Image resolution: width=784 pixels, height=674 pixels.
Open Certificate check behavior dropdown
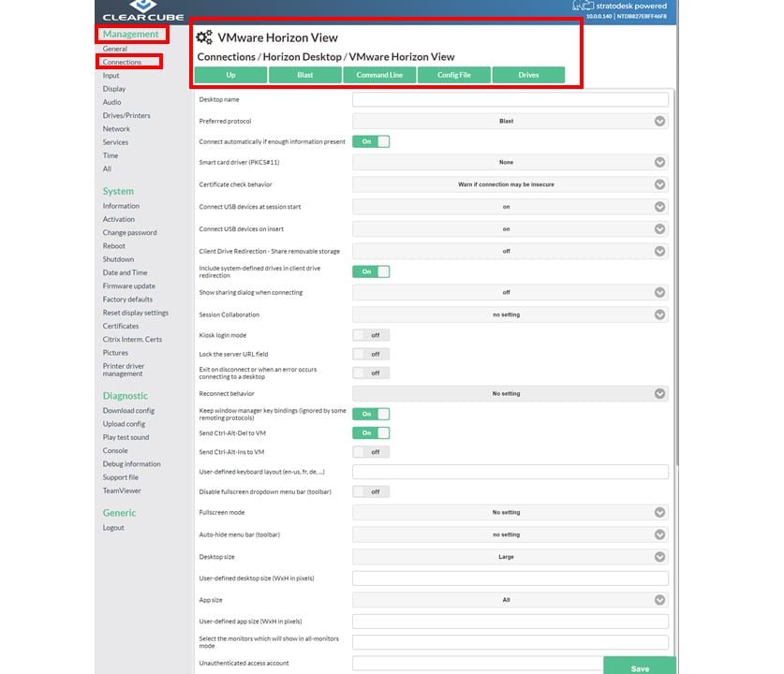(510, 184)
